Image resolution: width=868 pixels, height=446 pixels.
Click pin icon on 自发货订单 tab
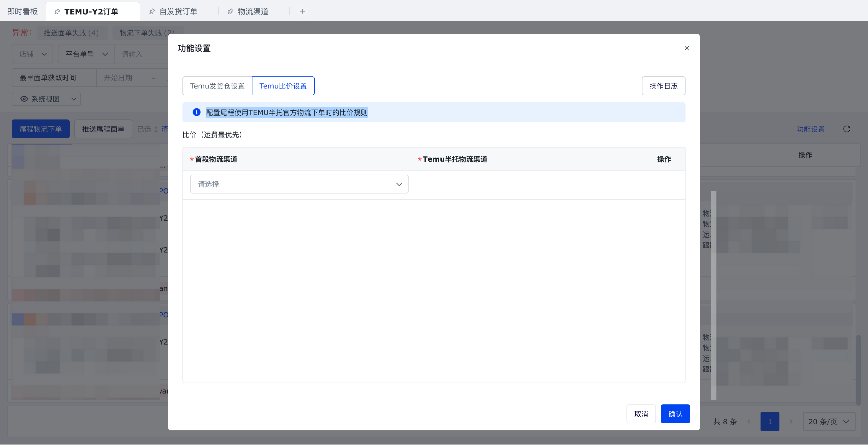152,12
